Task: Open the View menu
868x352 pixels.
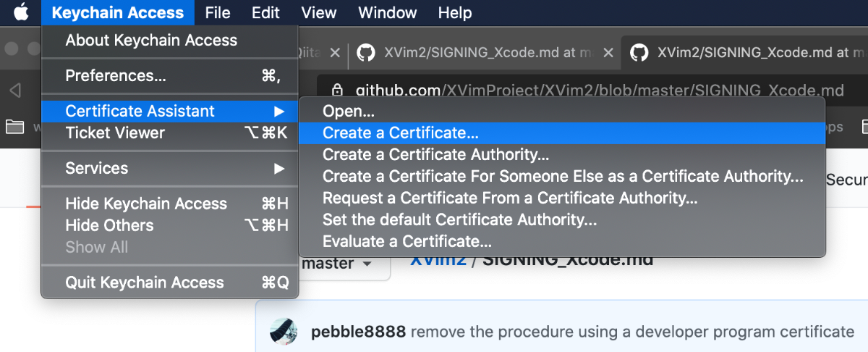Action: pyautogui.click(x=319, y=12)
